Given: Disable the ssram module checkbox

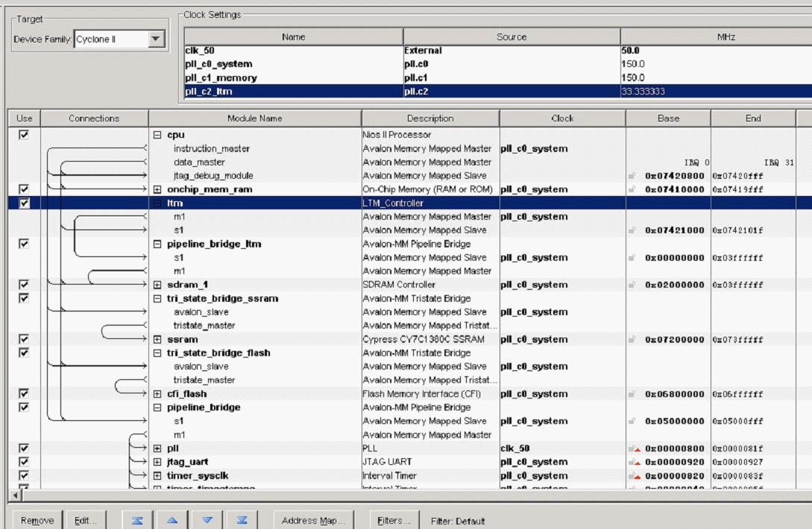Looking at the screenshot, I should 24,339.
